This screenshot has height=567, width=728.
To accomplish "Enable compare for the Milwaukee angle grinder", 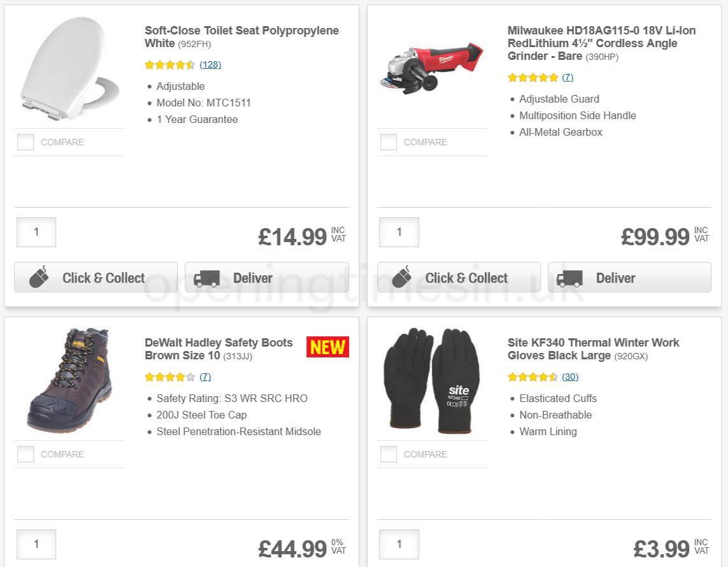I will [x=389, y=142].
